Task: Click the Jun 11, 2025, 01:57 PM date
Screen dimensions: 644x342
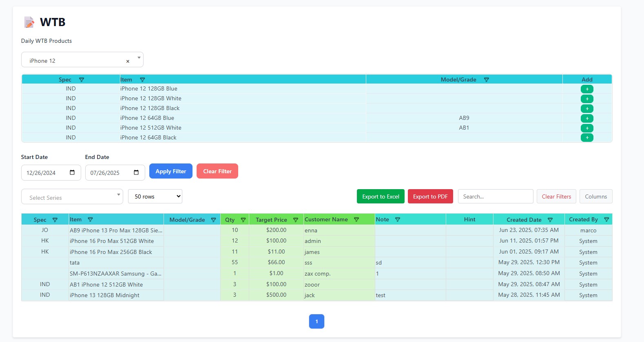Action: pos(529,241)
